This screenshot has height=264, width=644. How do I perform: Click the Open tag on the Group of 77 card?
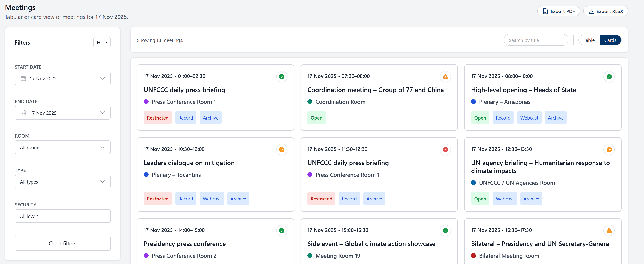(x=316, y=118)
